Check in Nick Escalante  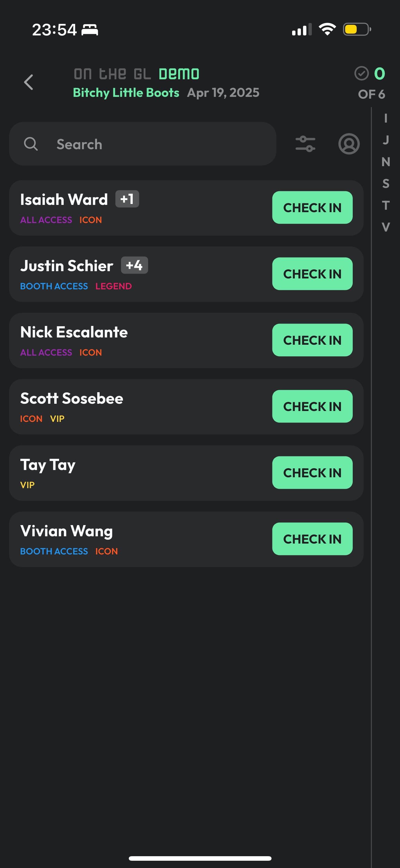click(312, 340)
